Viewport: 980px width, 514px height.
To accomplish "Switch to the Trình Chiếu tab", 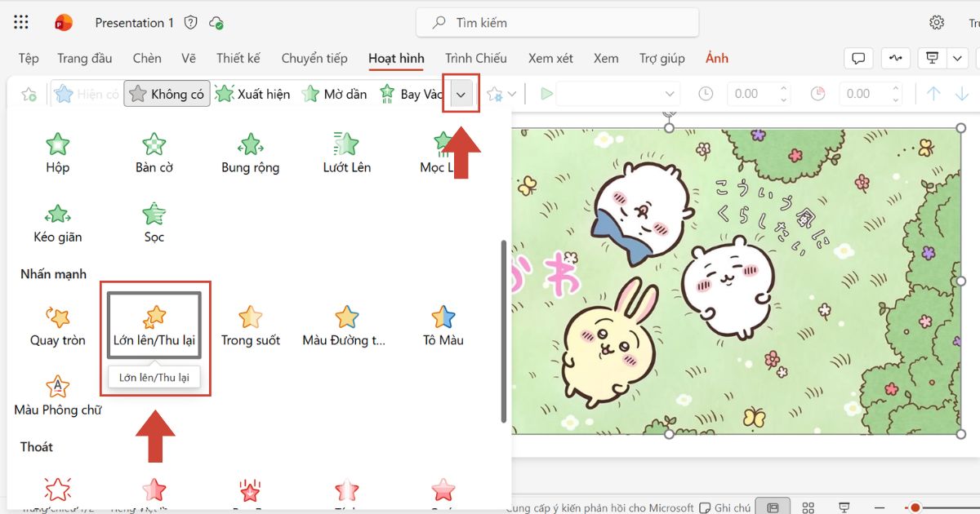I will (476, 58).
